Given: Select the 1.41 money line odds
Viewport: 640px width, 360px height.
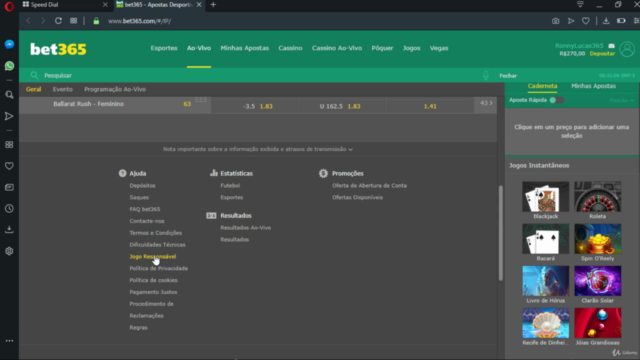Looking at the screenshot, I should tap(430, 106).
